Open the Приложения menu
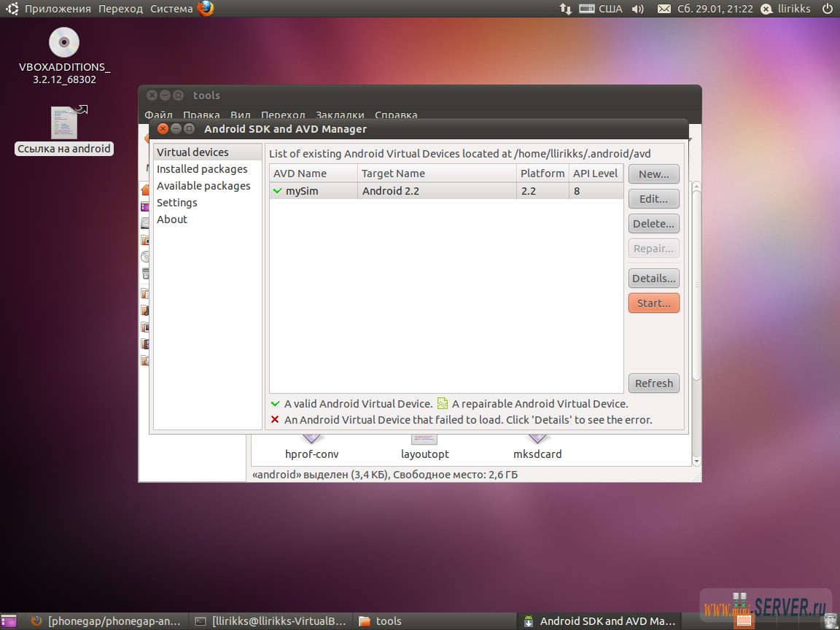This screenshot has width=840, height=630. pos(58,9)
